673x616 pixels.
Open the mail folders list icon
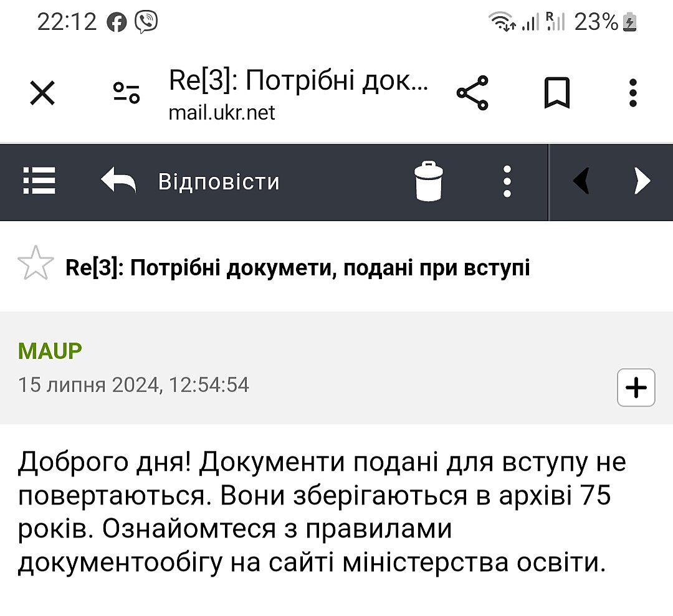39,182
